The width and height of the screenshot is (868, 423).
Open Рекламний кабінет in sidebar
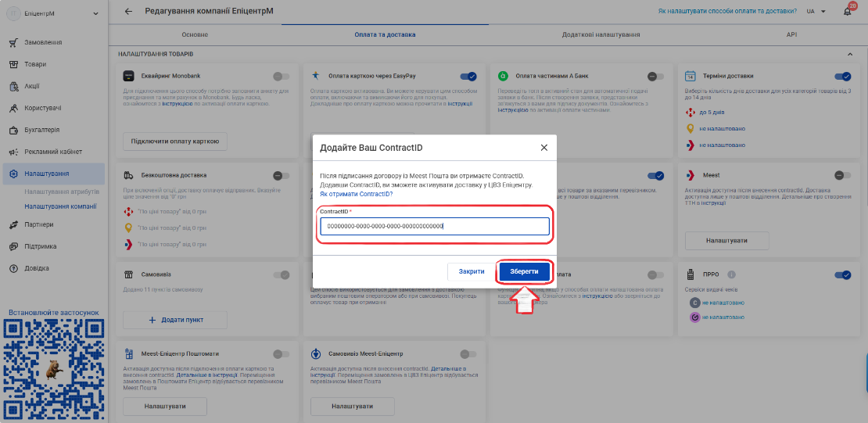(54, 152)
